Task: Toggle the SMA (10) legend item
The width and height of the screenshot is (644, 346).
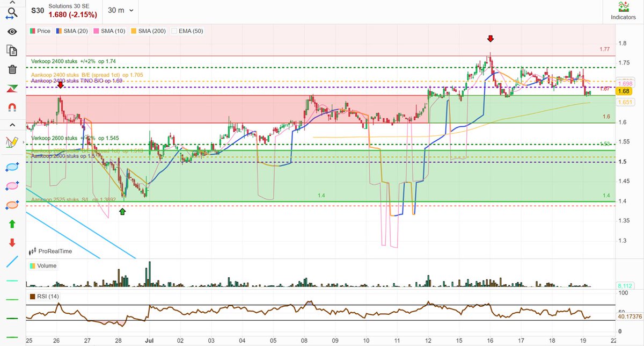Action: [x=109, y=31]
